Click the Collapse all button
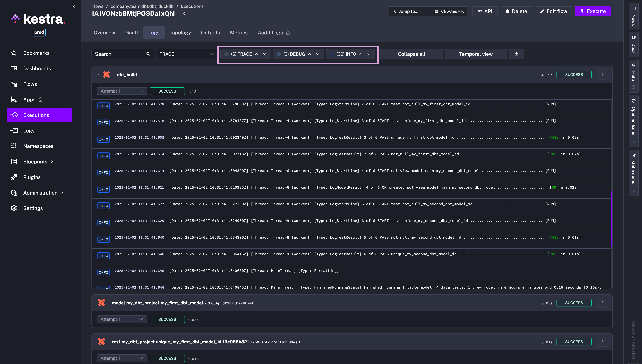The image size is (642, 364). click(x=411, y=54)
